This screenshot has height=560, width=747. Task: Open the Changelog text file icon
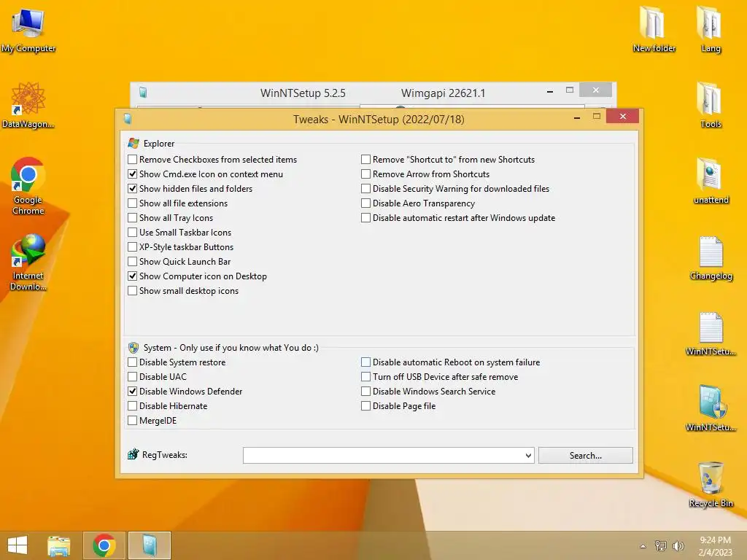pyautogui.click(x=711, y=258)
